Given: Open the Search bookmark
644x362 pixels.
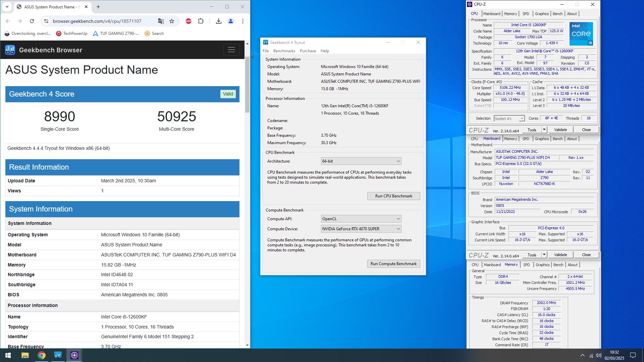Looking at the screenshot, I should coord(154,34).
